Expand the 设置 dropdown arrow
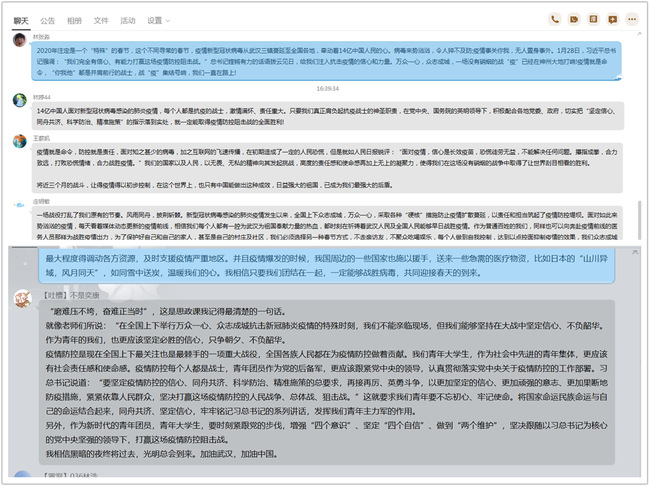Viewport: 649px width, 486px height. [166, 20]
